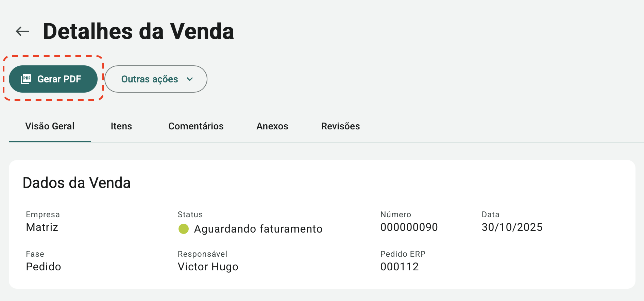
Task: Click the Aguardando faturamento status text
Action: coord(258,229)
